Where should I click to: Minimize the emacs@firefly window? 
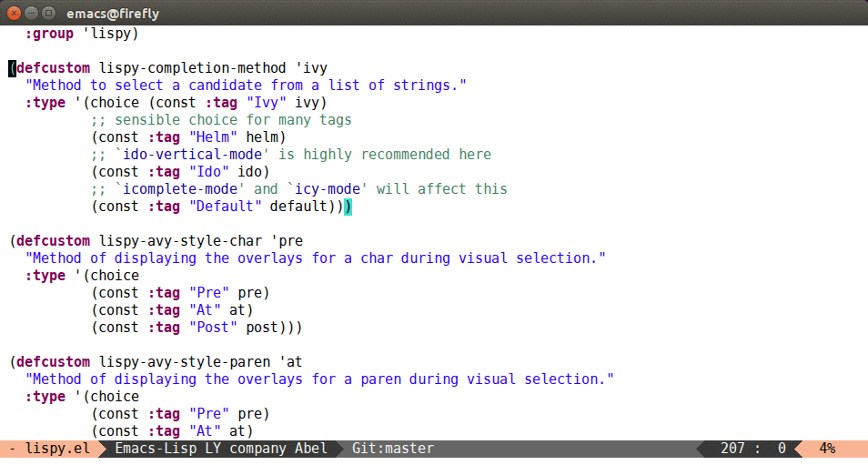click(x=32, y=13)
